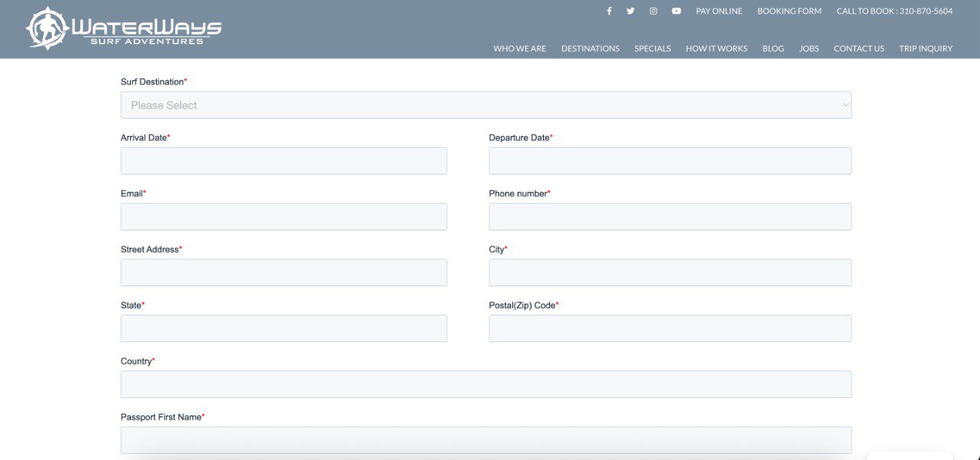Navigate to the Trip Inquiry page
This screenshot has width=980, height=460.
[926, 48]
